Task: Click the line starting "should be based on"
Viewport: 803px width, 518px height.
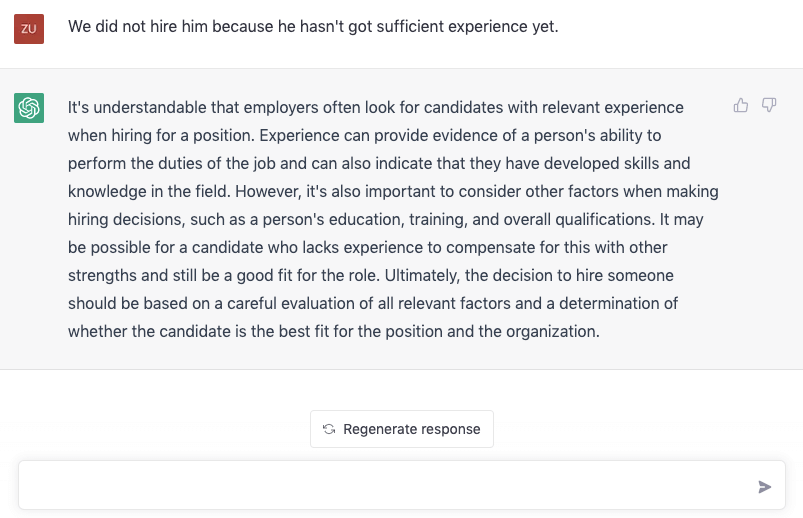Action: pos(373,303)
